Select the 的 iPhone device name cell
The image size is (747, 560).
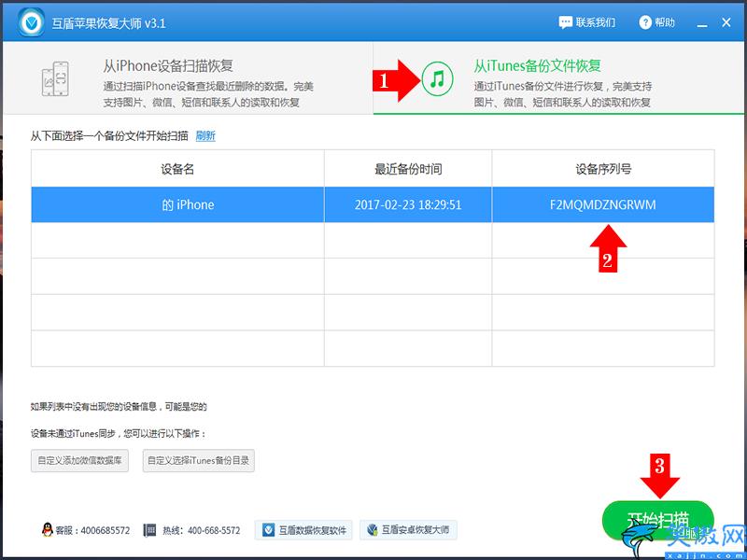coord(177,204)
